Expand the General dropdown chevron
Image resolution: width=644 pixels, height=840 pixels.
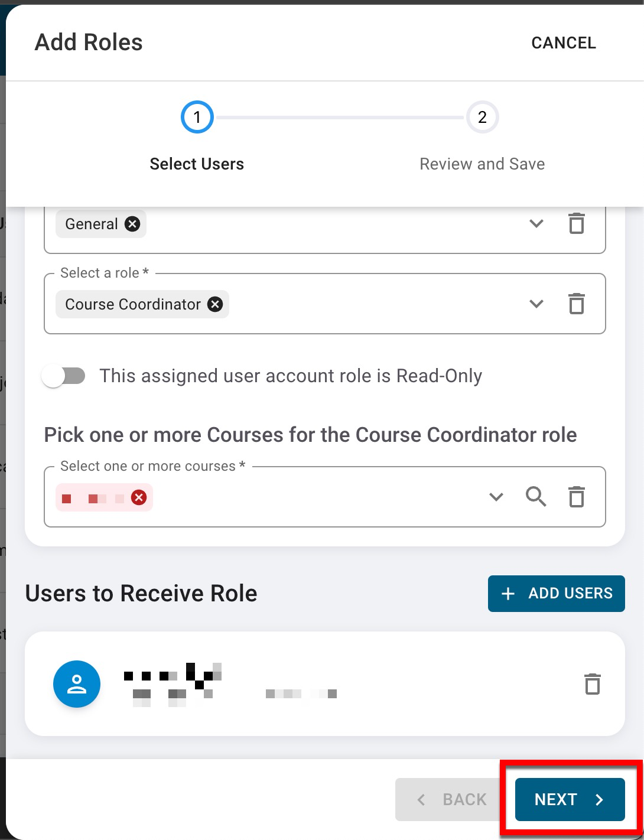pos(536,224)
